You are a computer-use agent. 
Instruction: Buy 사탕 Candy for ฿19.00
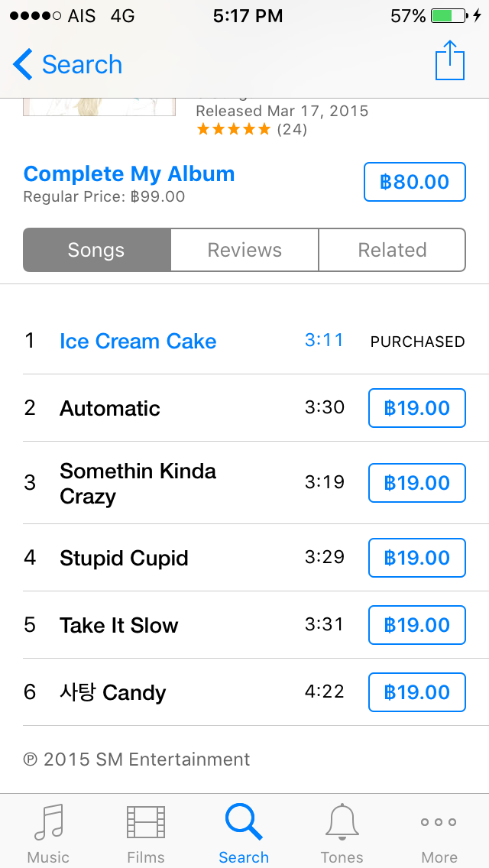coord(416,692)
